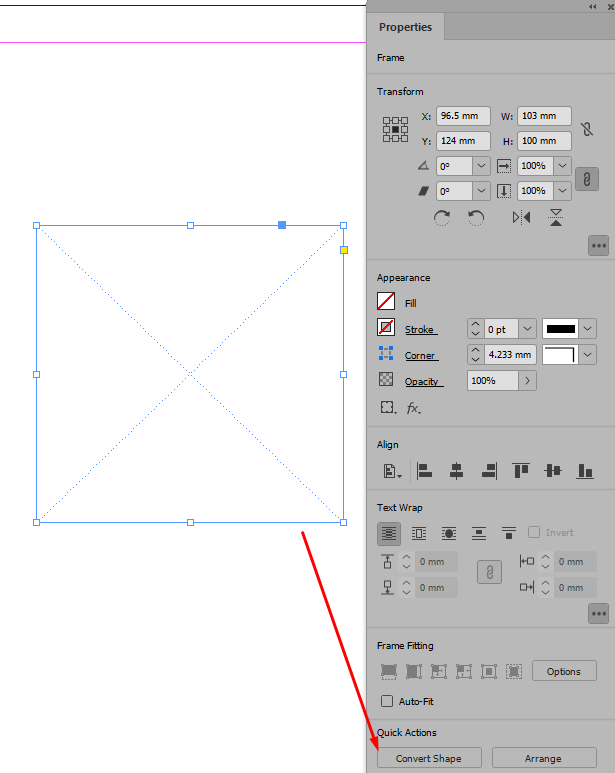Open more Transform options
615x773 pixels.
click(x=598, y=246)
